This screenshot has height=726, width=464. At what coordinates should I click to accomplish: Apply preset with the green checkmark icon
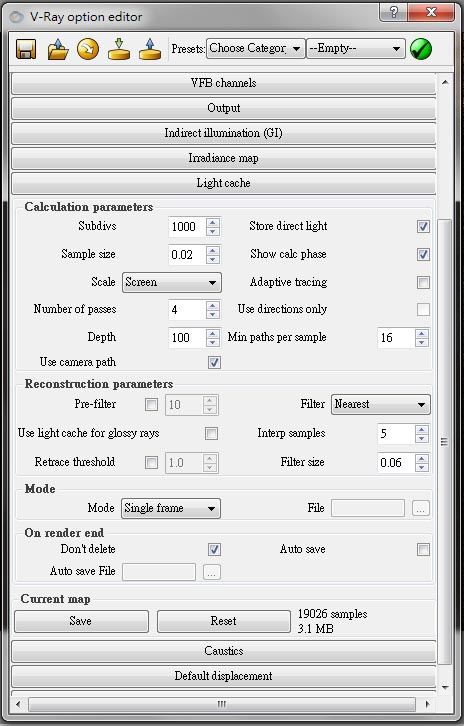coord(421,49)
